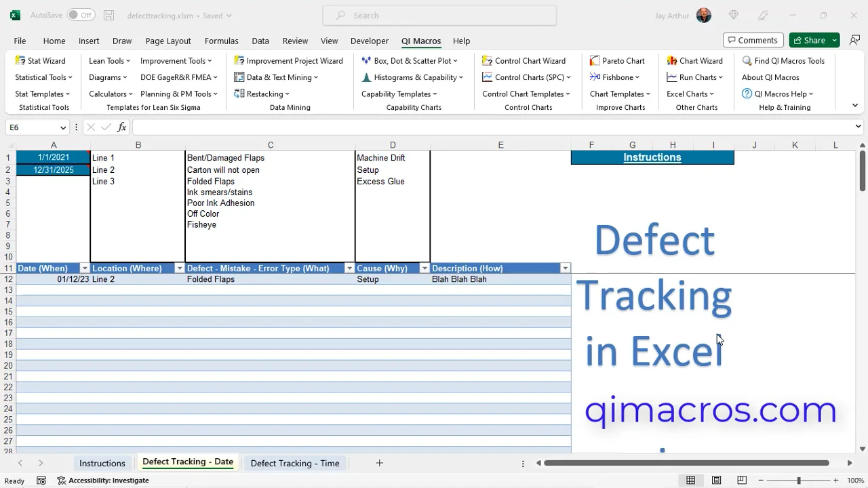Open the Location (Where) column filter

tap(179, 268)
